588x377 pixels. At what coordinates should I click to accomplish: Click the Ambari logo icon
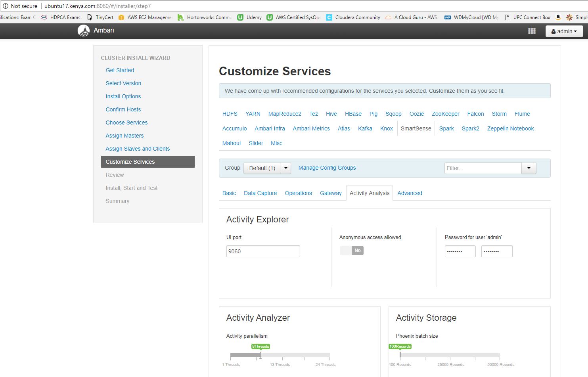84,31
